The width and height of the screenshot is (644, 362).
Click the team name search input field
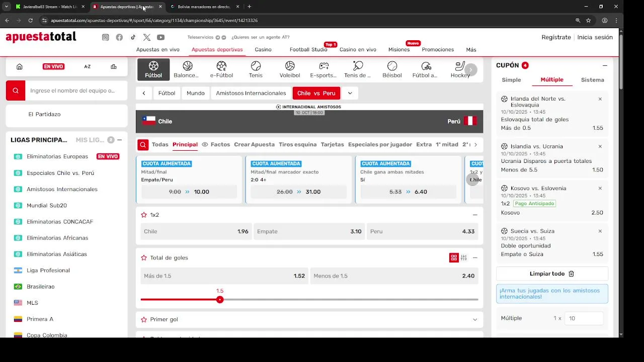coord(76,90)
